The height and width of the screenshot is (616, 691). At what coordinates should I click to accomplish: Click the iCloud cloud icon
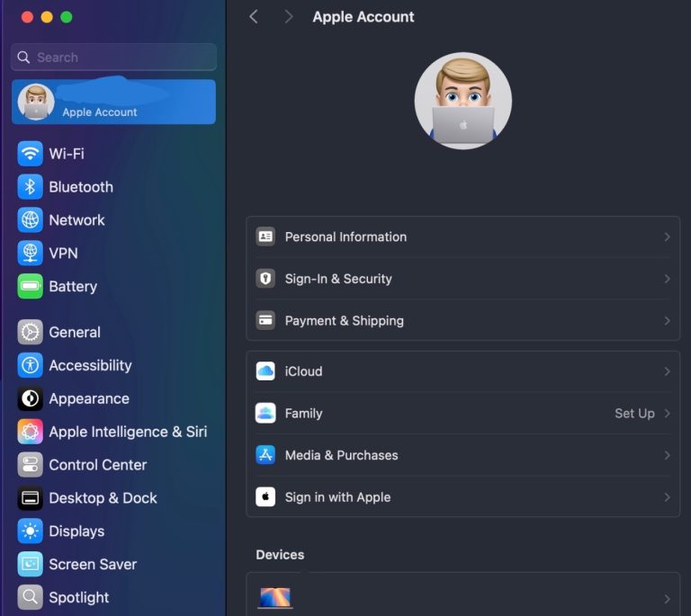click(265, 371)
